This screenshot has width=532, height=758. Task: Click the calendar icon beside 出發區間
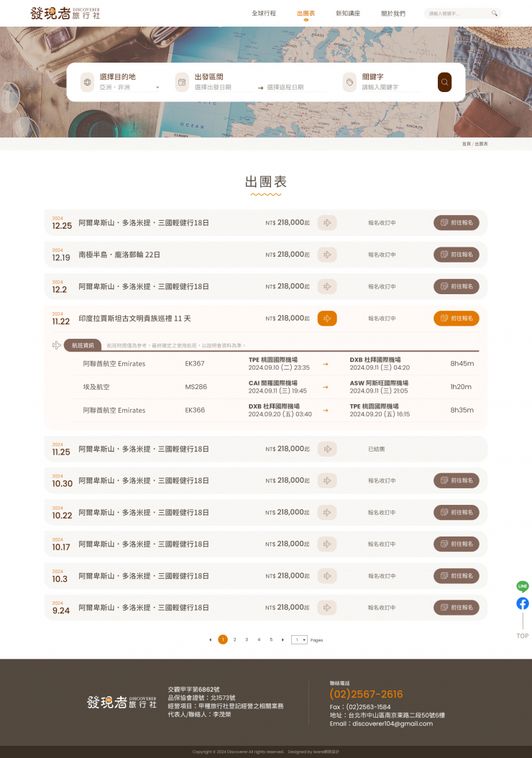pyautogui.click(x=182, y=83)
